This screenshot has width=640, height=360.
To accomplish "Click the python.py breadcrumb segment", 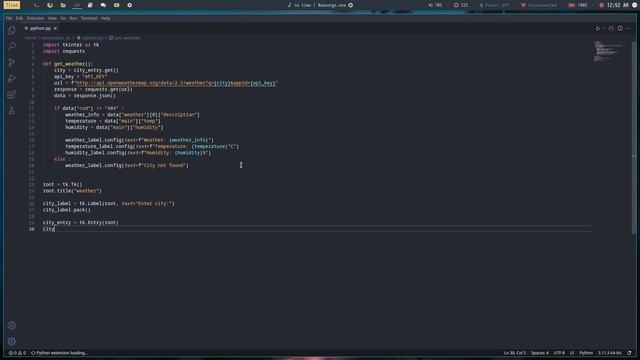I will pyautogui.click(x=90, y=38).
